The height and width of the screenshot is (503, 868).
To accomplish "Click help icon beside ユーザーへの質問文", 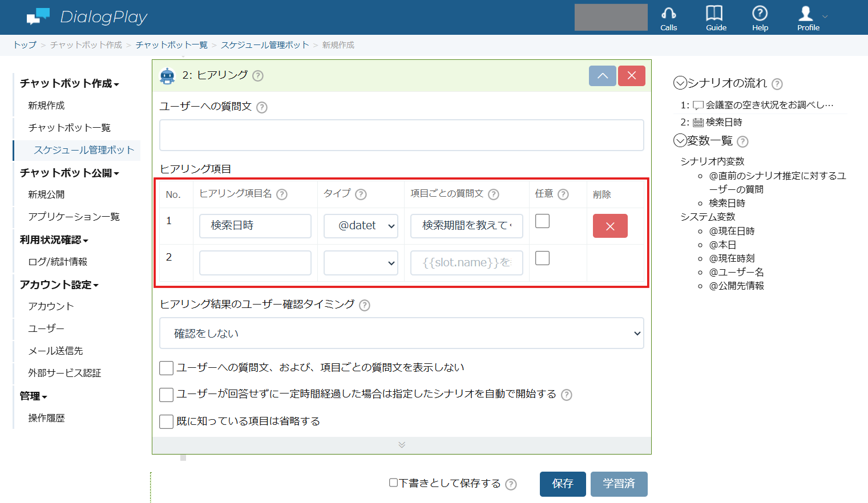I will tap(262, 107).
